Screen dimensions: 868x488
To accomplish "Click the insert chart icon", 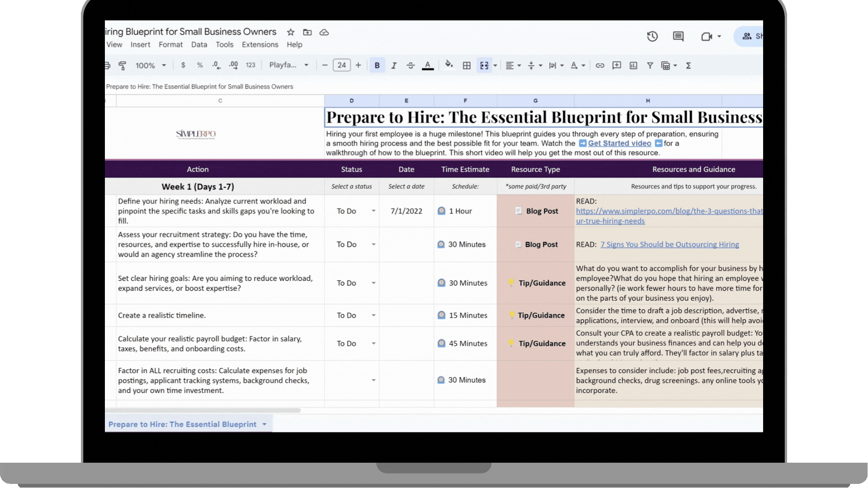I will point(633,66).
